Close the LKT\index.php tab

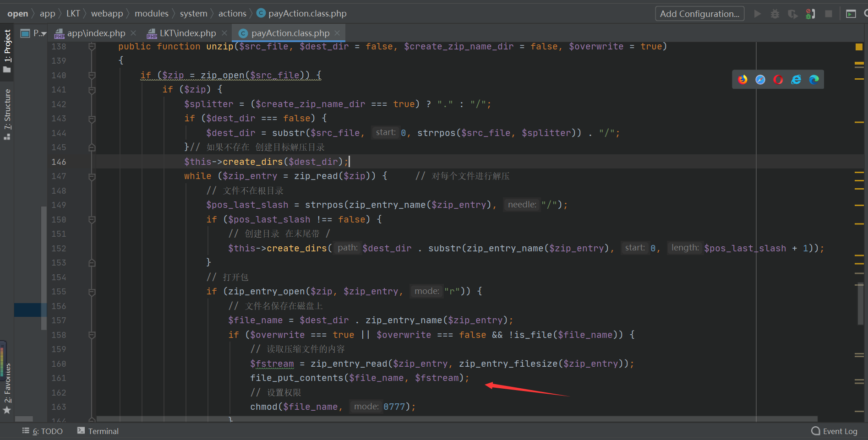224,33
